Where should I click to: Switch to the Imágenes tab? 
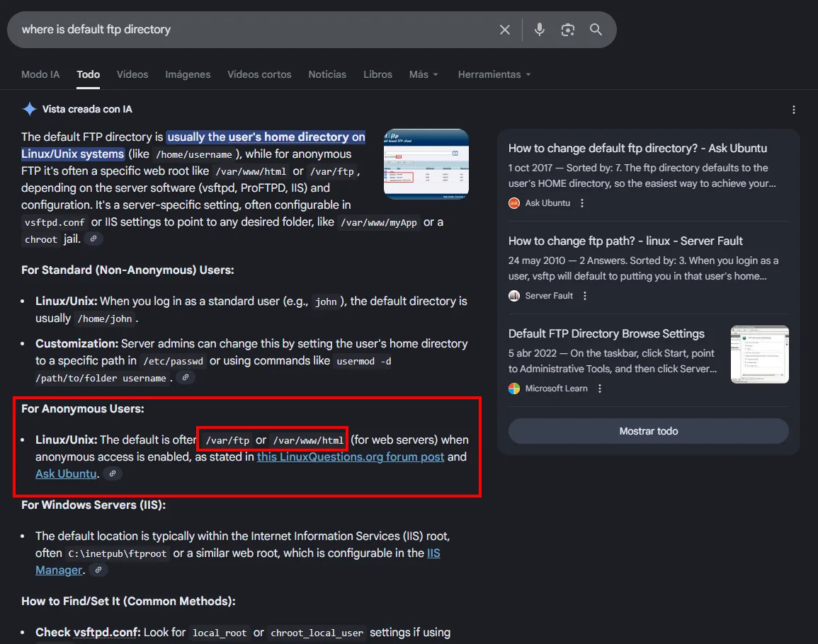tap(188, 74)
